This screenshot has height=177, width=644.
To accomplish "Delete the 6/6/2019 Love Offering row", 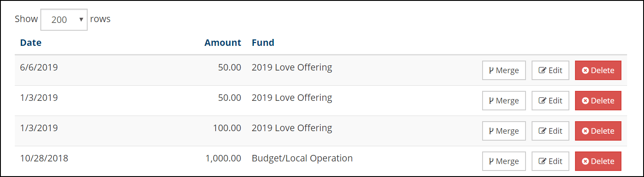I will click(x=598, y=71).
